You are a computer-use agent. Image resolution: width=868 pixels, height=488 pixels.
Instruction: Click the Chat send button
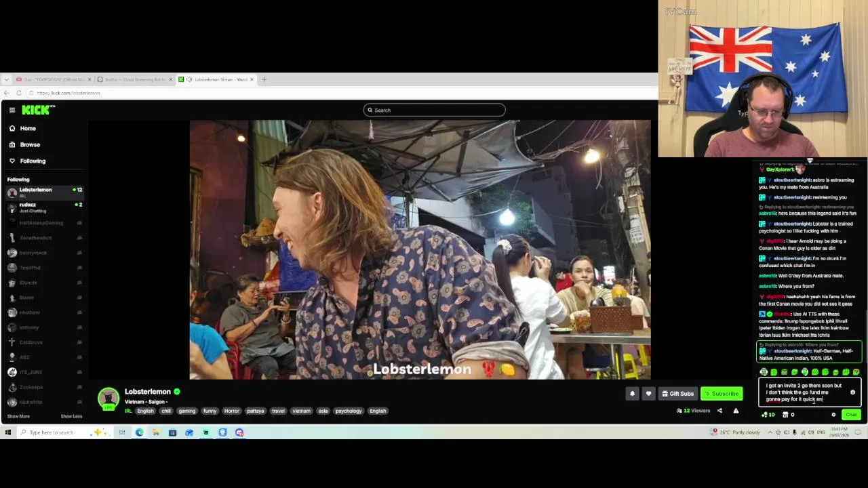point(851,415)
